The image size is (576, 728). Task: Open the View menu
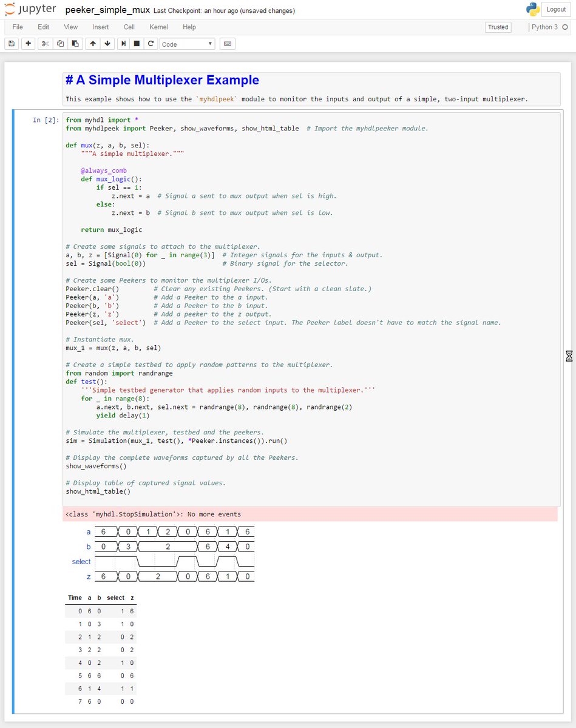coord(71,27)
